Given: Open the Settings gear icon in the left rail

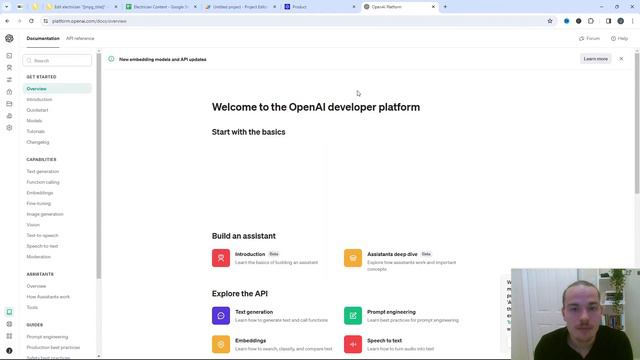Looking at the screenshot, I should point(9,128).
